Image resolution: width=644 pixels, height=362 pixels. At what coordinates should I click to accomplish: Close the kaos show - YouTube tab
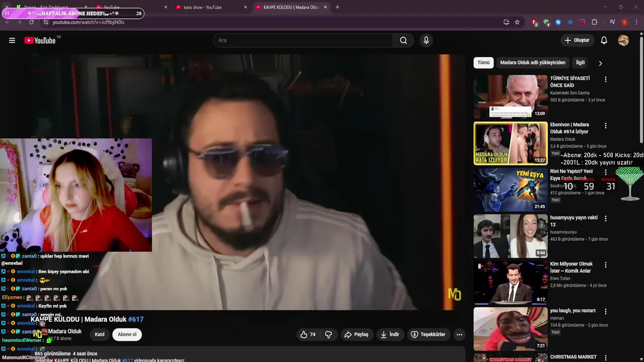(246, 7)
